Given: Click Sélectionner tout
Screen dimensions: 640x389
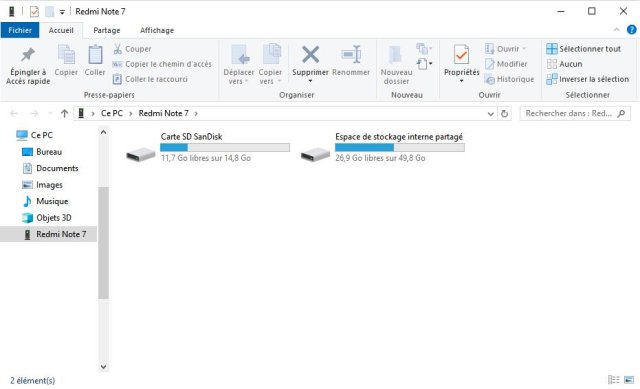Looking at the screenshot, I should (584, 49).
